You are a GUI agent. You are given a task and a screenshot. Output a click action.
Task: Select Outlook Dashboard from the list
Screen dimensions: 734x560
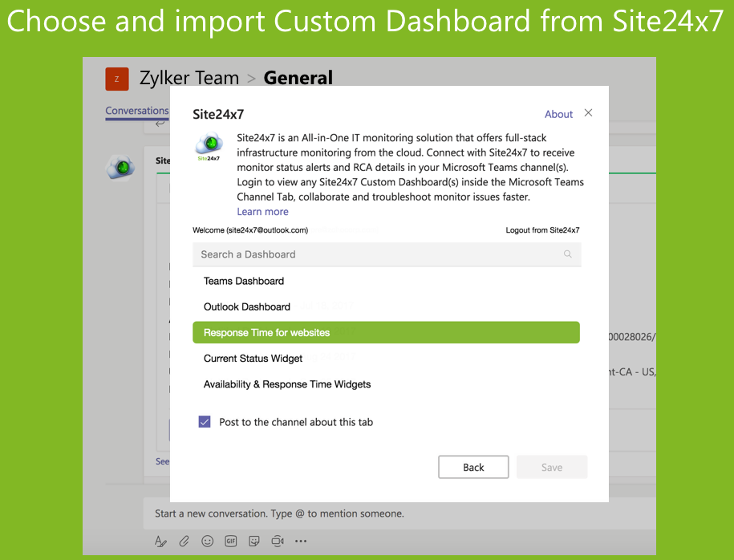pyautogui.click(x=247, y=306)
